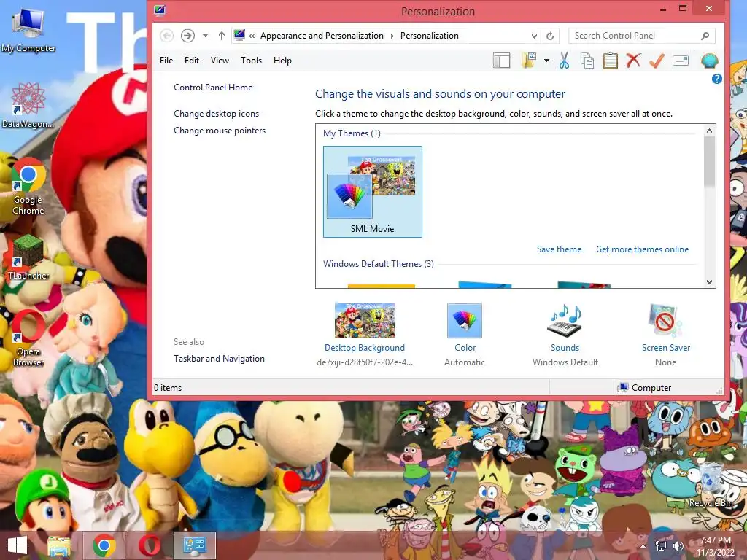This screenshot has height=560, width=747.
Task: Click Get more themes online
Action: coord(642,249)
